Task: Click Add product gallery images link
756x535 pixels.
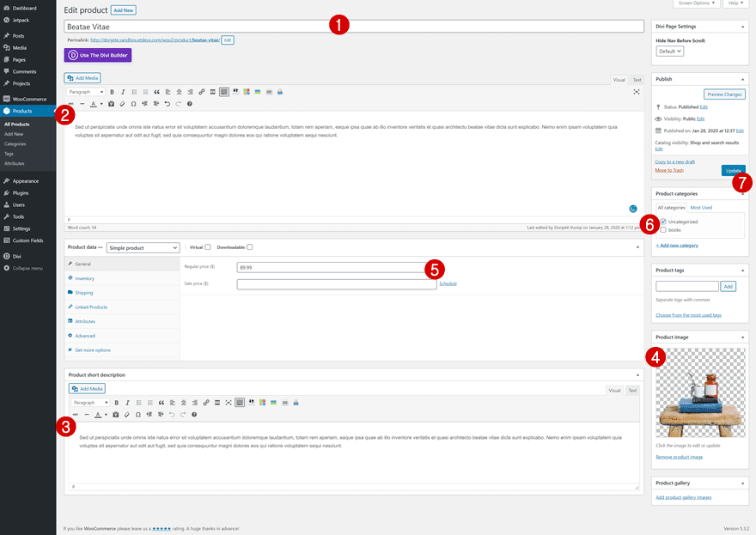Action: tap(683, 497)
